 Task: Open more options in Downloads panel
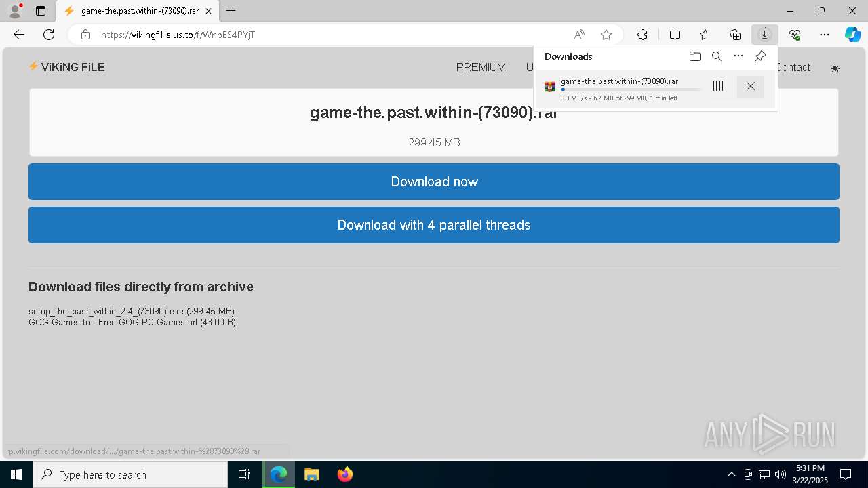tap(738, 56)
